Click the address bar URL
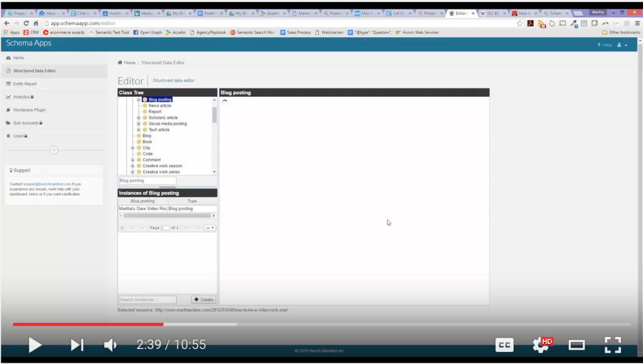643x364 pixels. [83, 23]
